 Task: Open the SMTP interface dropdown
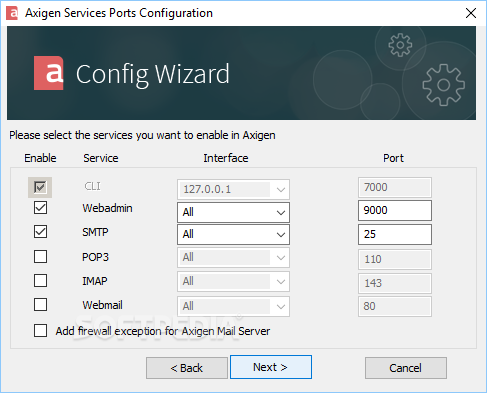tap(233, 234)
